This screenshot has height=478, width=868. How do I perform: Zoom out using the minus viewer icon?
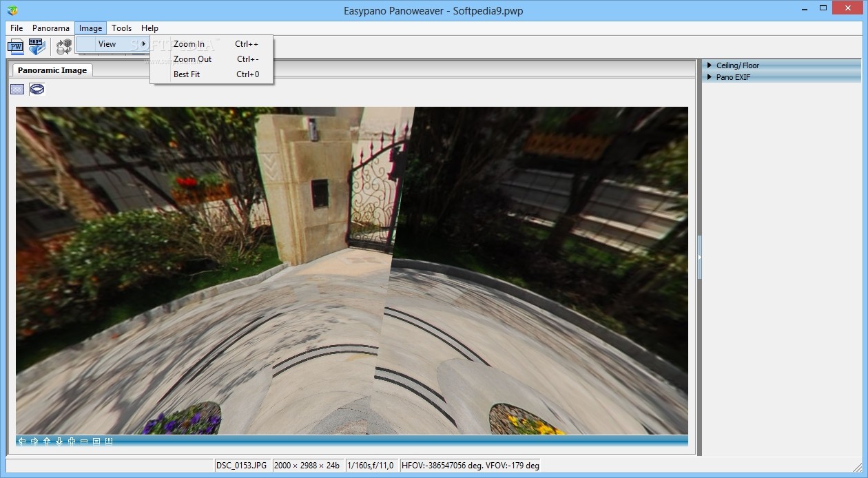tap(84, 441)
